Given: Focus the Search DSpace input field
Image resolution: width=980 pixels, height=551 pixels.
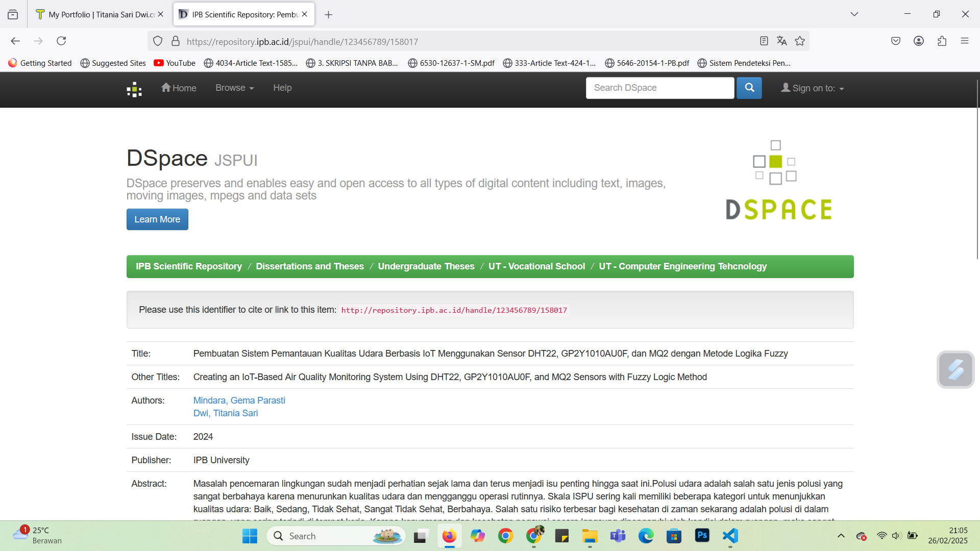Looking at the screenshot, I should (660, 88).
